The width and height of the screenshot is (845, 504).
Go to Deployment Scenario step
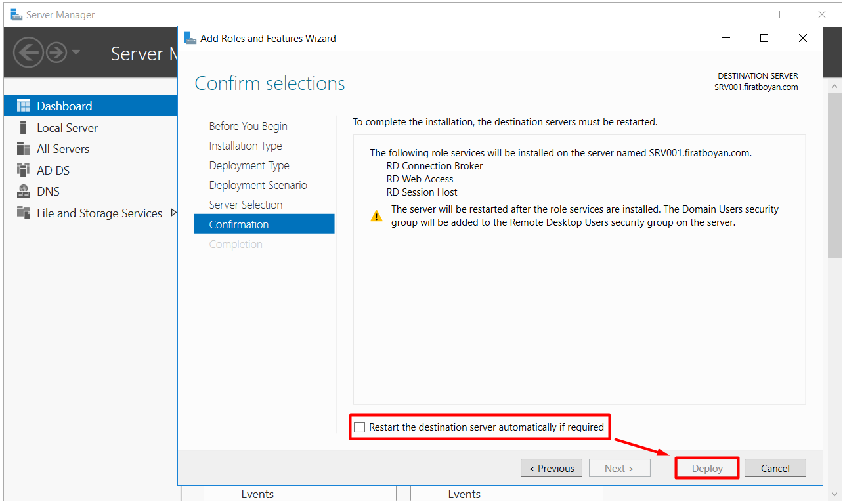click(258, 185)
